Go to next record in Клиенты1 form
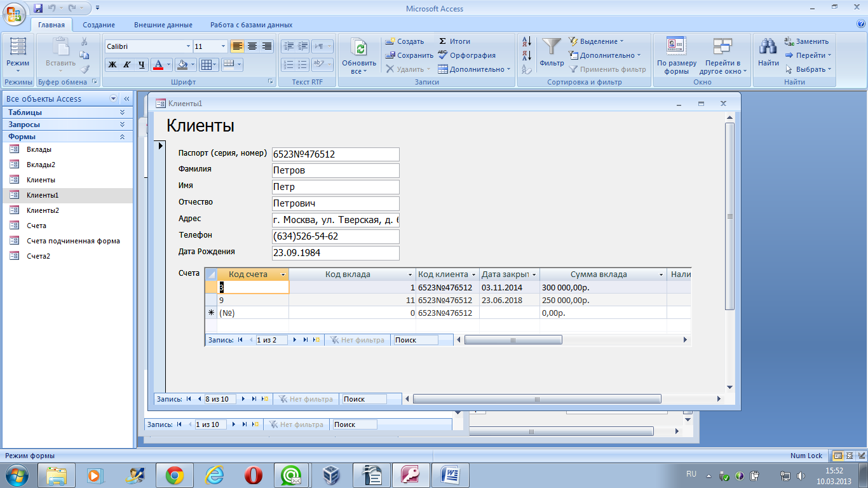This screenshot has width=868, height=488. (244, 399)
